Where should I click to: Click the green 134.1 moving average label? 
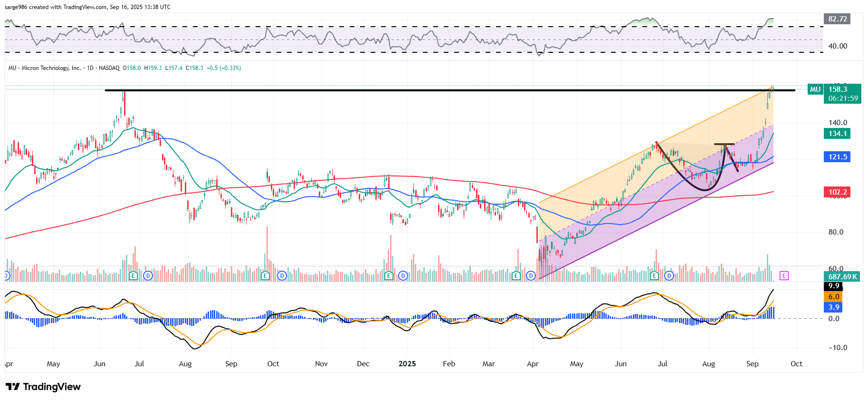[837, 134]
